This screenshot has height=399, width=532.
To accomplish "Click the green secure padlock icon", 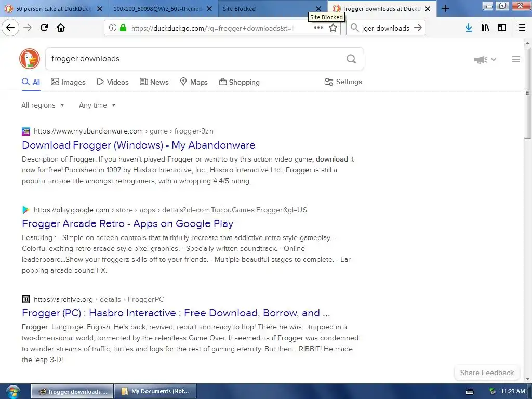I will [123, 28].
